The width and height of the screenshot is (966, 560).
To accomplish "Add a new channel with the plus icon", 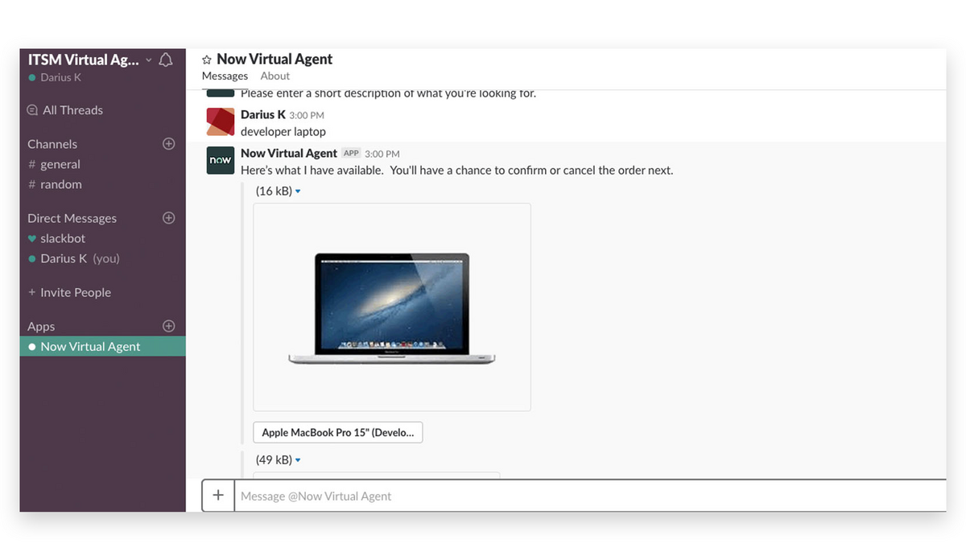I will [169, 144].
